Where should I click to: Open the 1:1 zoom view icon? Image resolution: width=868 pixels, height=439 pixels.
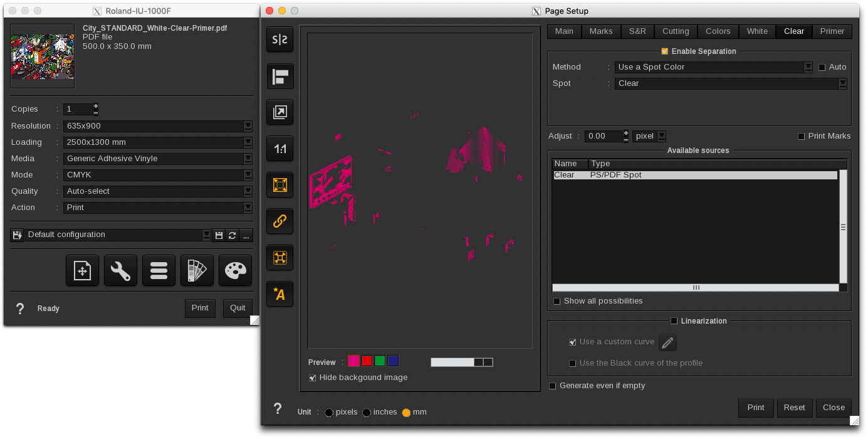pyautogui.click(x=280, y=149)
